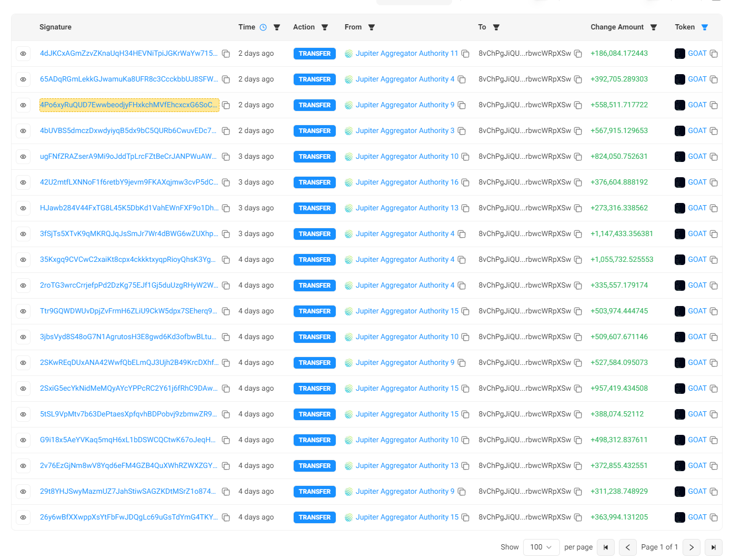
Task: Jump to the first page
Action: coord(606,547)
